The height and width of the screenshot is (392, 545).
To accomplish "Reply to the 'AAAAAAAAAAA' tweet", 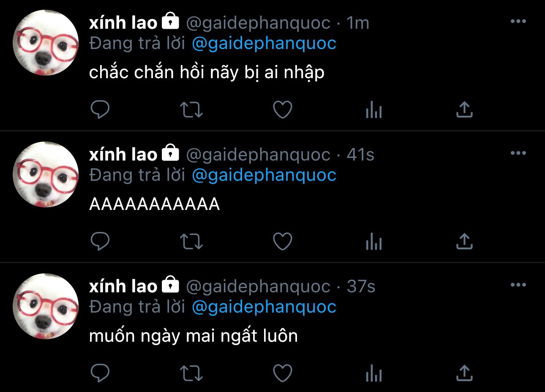I will [100, 242].
